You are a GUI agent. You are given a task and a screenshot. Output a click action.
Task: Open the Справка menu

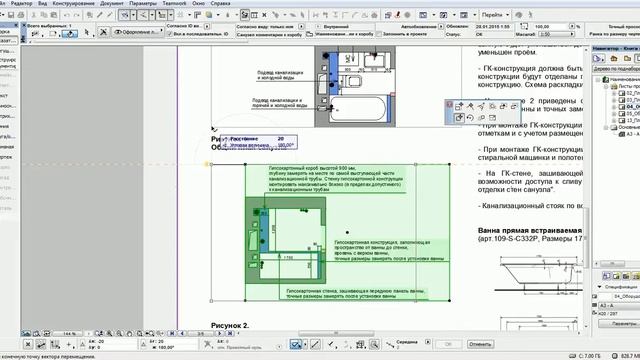(220, 3)
